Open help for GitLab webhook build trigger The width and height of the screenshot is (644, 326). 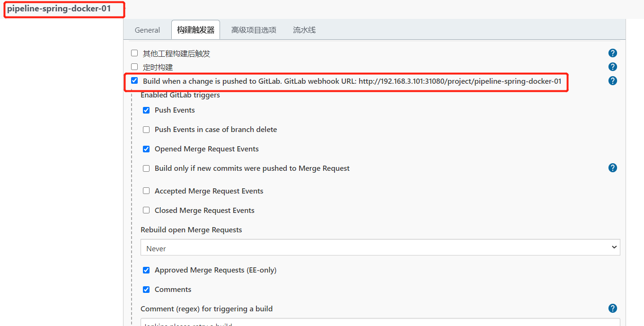pos(613,80)
